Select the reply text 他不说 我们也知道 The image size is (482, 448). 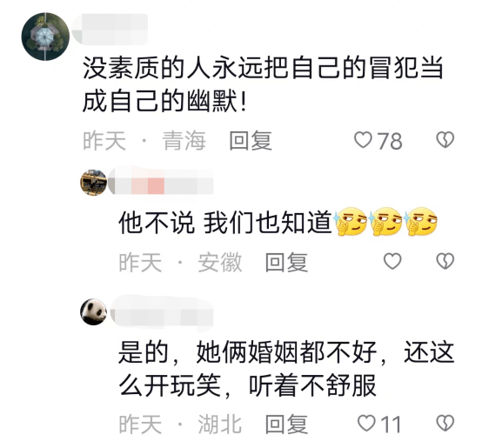click(x=225, y=222)
